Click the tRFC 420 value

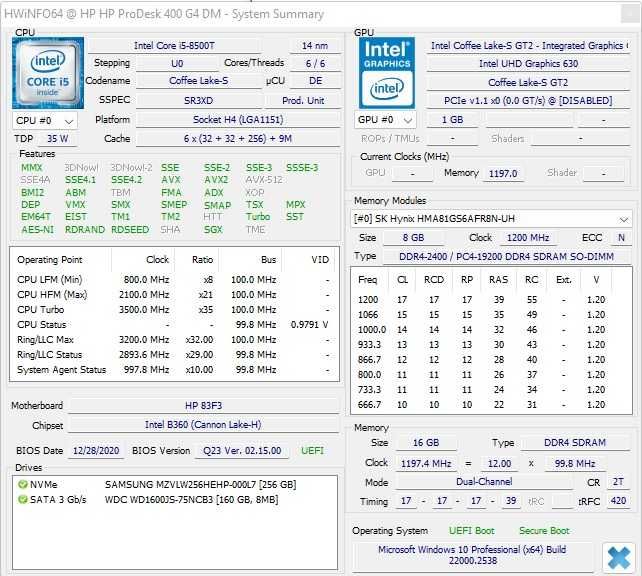click(x=618, y=501)
